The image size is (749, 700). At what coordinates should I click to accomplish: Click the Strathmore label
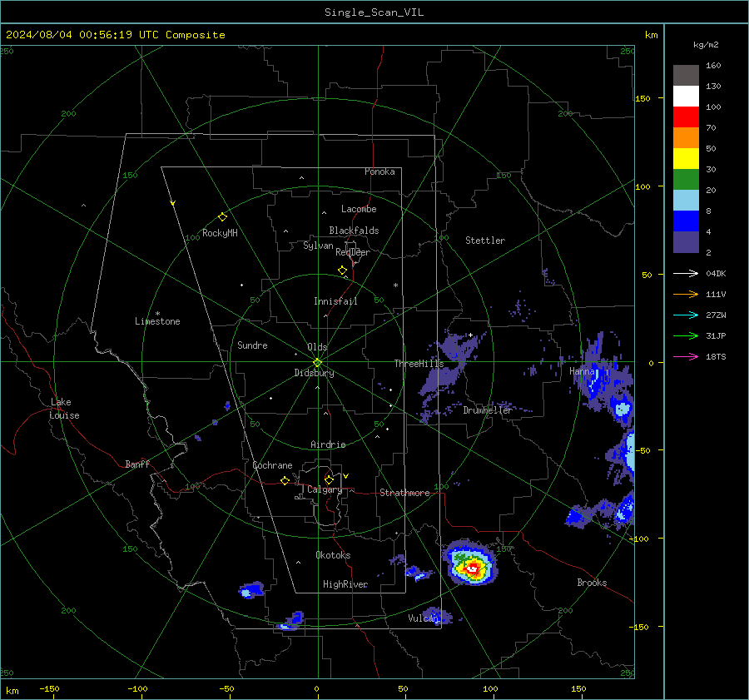(x=404, y=493)
